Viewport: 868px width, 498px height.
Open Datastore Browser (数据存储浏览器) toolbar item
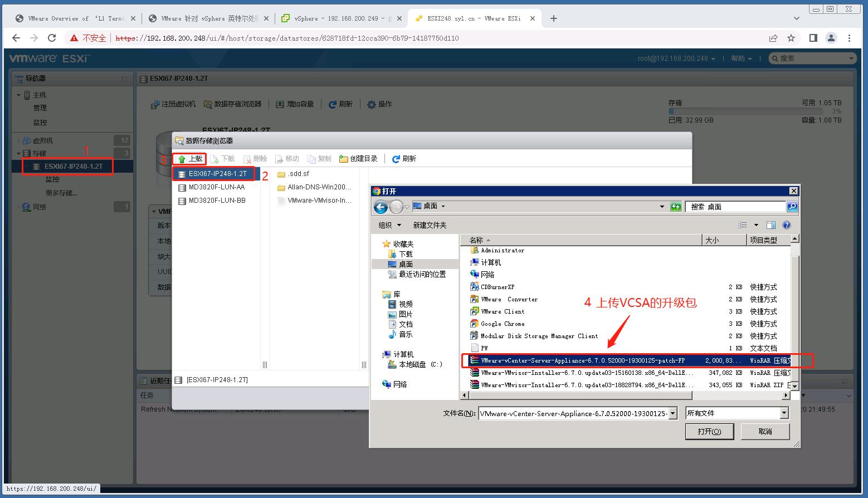click(x=232, y=104)
